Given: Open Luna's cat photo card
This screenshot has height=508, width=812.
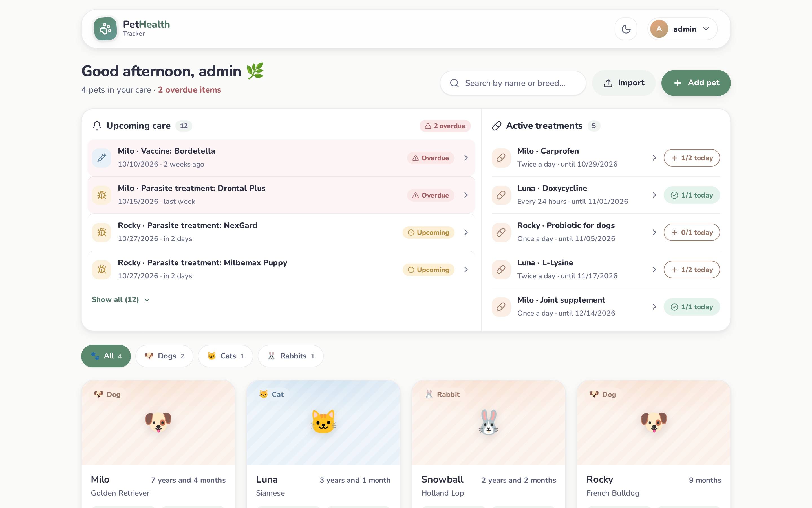Looking at the screenshot, I should click(323, 423).
